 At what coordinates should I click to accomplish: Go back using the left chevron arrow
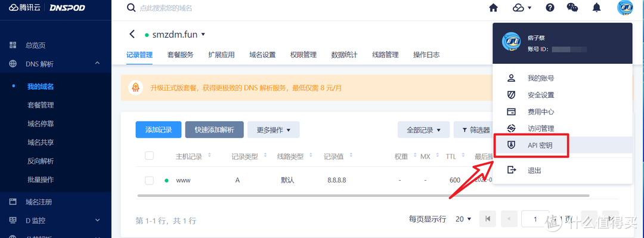tap(132, 34)
